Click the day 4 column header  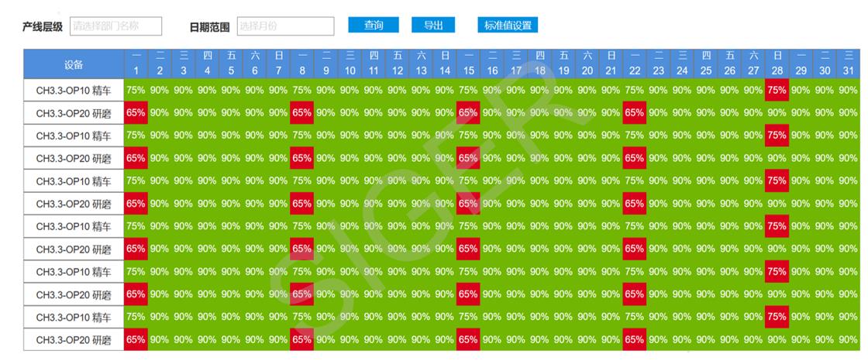[x=207, y=64]
